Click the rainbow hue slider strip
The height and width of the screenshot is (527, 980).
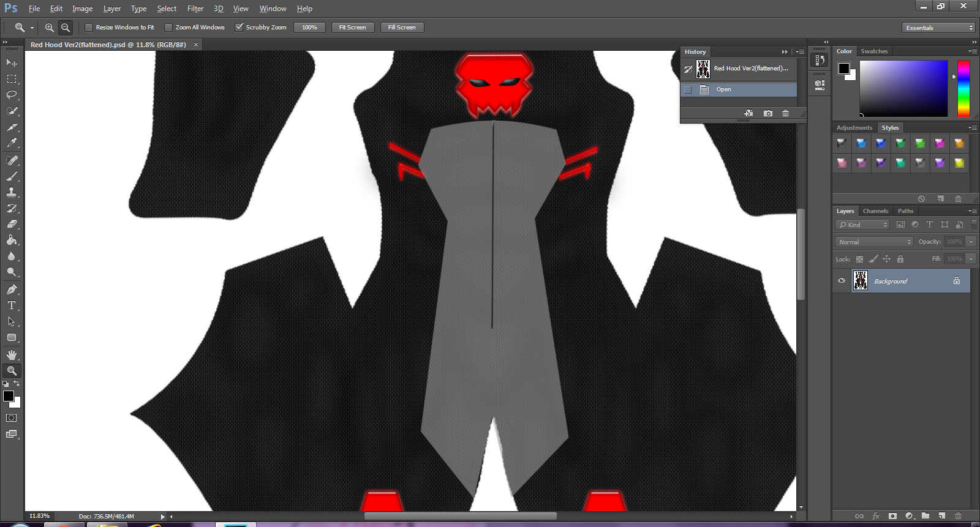[963, 89]
